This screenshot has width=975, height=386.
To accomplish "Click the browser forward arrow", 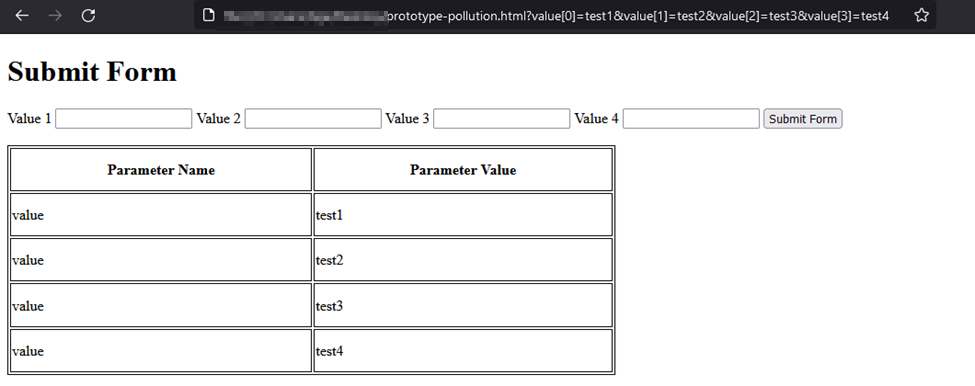I will [55, 16].
